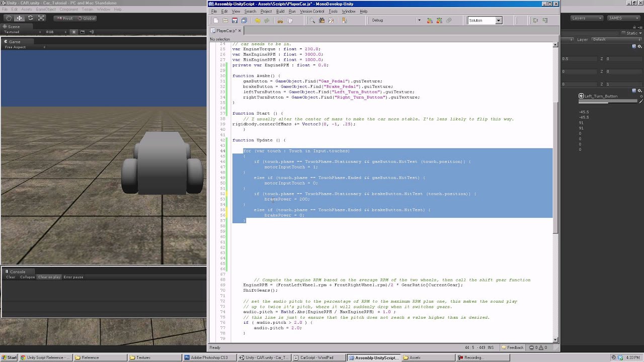Open Transform component gear menu
Viewport: 644px width, 362px height.
point(640,46)
